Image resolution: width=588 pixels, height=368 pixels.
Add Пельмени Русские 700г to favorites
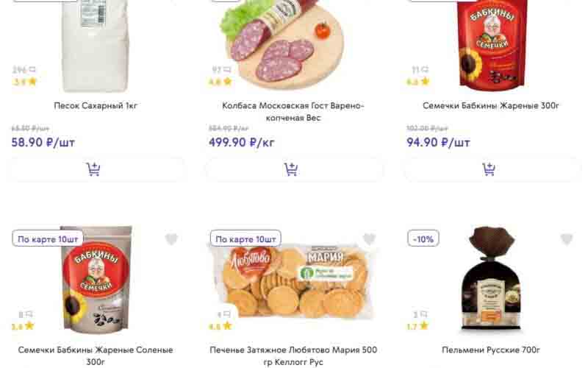[x=567, y=239]
